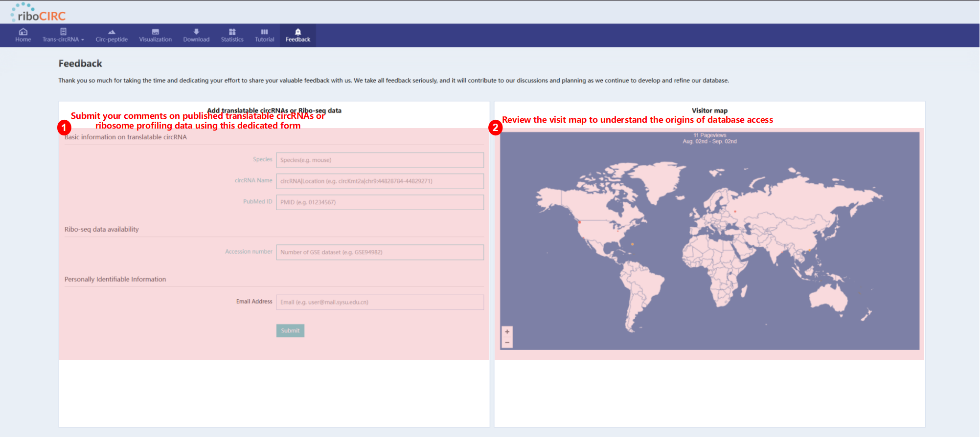Click the Download arrow icon
The width and height of the screenshot is (980, 437).
(196, 32)
